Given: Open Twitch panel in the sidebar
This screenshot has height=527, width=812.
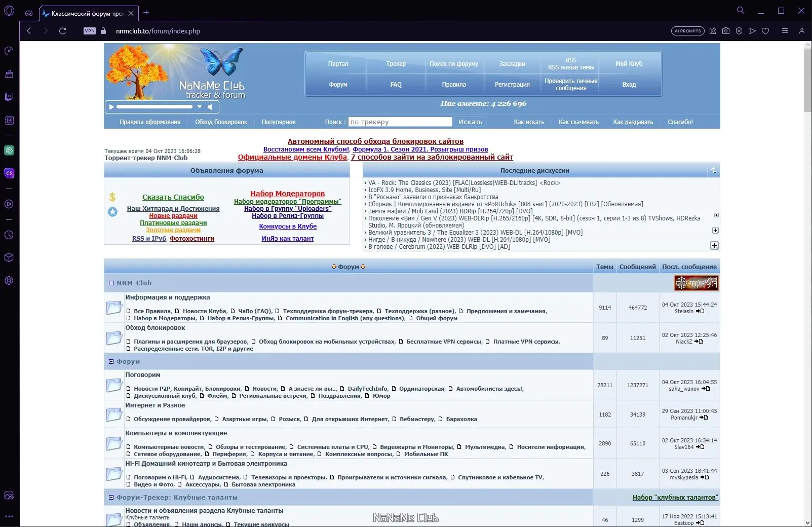Looking at the screenshot, I should [x=9, y=97].
